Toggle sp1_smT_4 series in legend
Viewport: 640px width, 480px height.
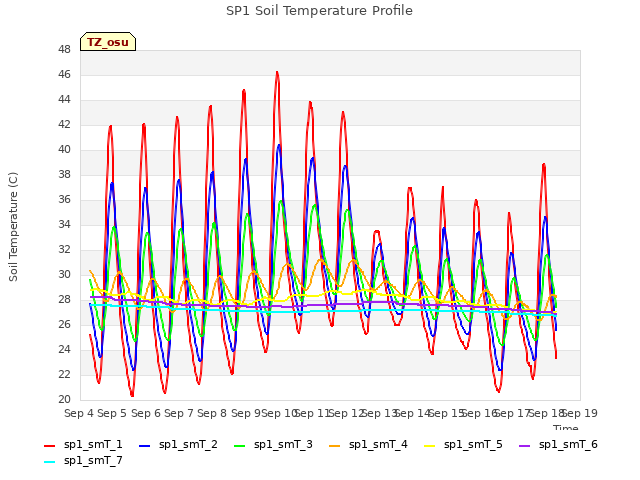point(368,444)
